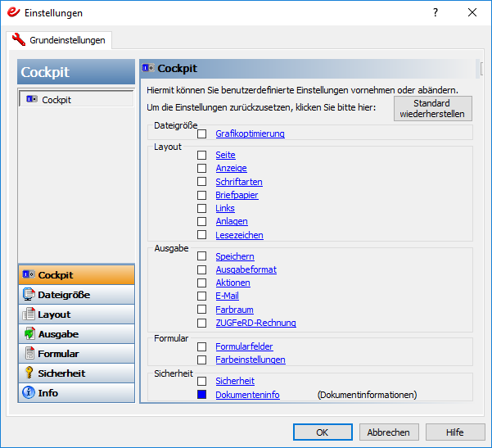Click the question mark help icon
The image size is (492, 448).
(436, 12)
